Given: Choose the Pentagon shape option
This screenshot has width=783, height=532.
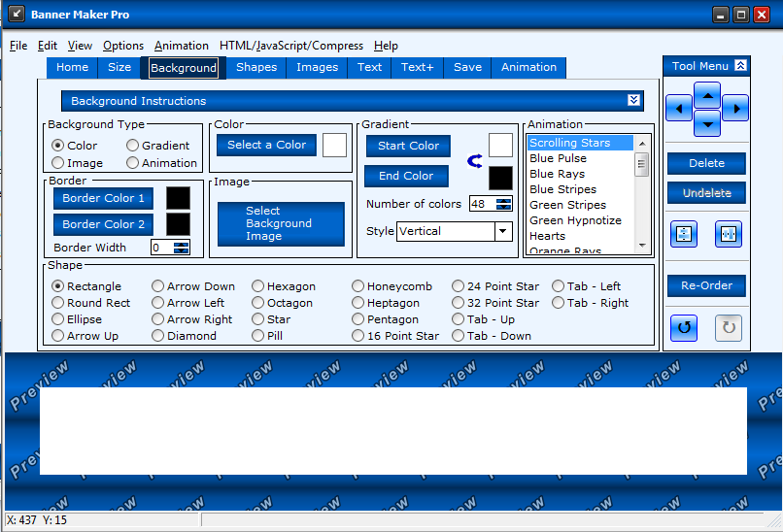Looking at the screenshot, I should click(x=385, y=319).
